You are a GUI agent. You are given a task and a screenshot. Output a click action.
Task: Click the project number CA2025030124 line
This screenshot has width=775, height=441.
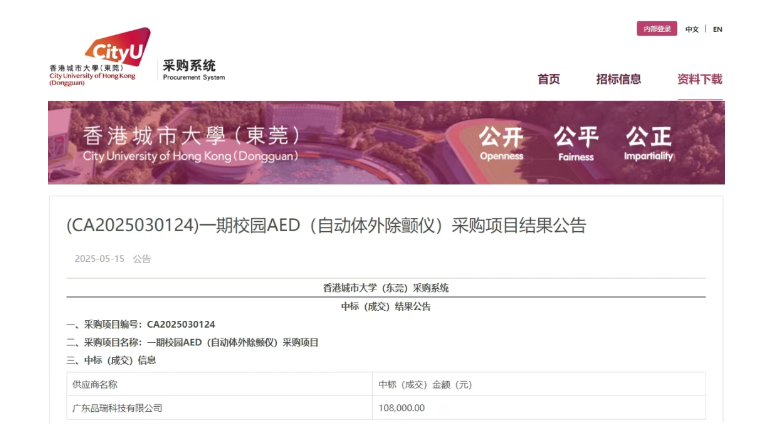tap(141, 324)
